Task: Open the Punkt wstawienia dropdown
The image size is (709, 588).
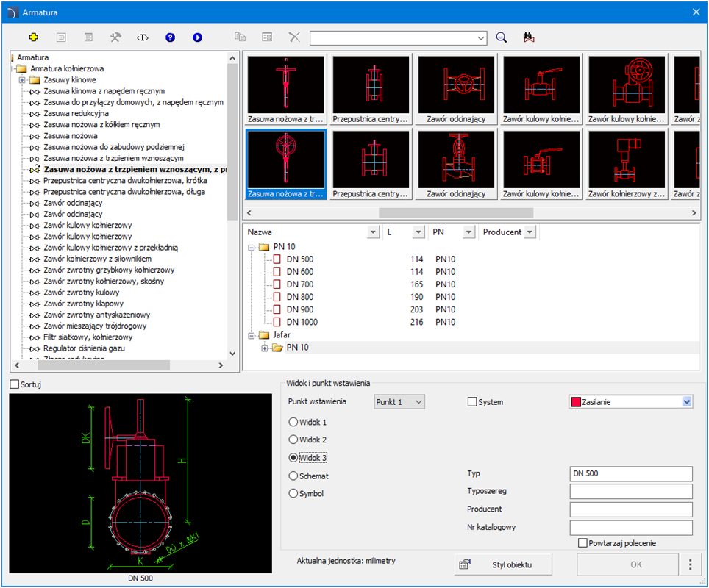Action: pos(399,402)
